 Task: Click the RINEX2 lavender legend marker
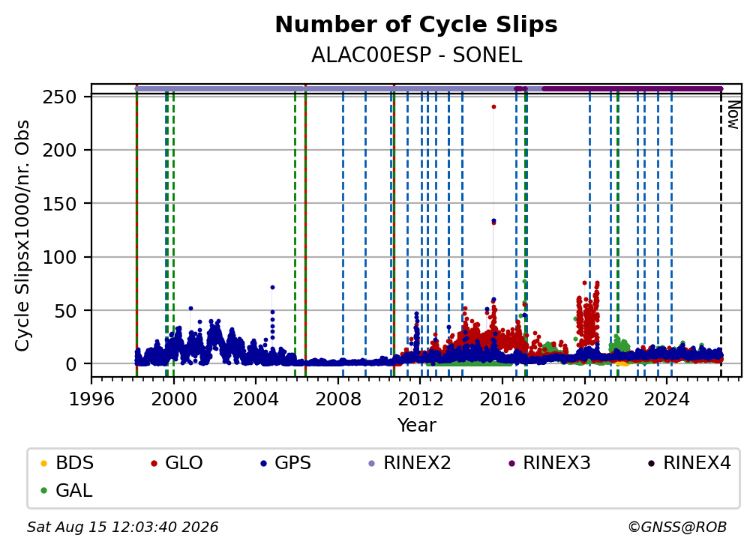(372, 463)
